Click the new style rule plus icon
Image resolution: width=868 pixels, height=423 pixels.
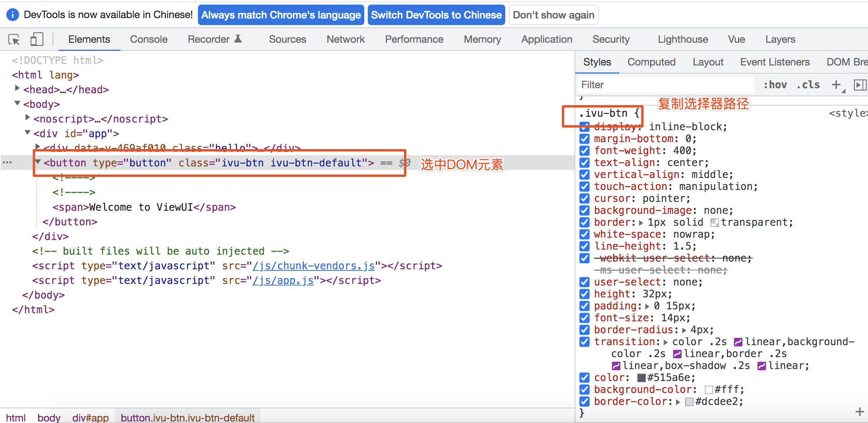click(x=836, y=85)
